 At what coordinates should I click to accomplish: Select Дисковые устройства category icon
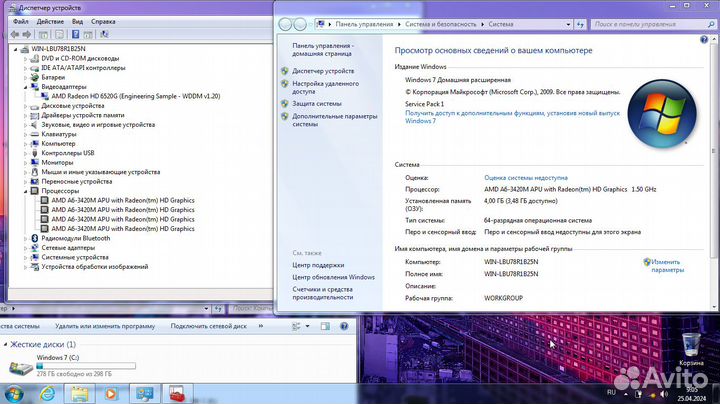click(x=34, y=106)
